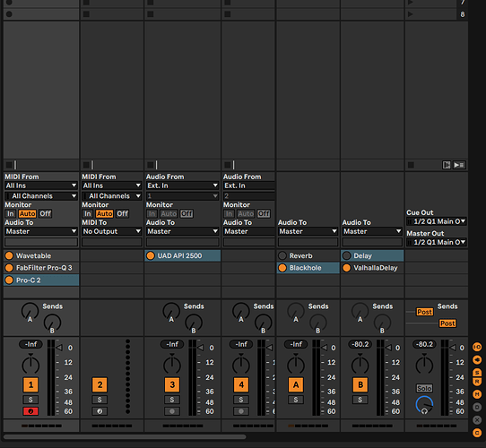Adjust Send A knob on track 1
Image resolution: width=486 pixels, height=448 pixels.
point(30,311)
